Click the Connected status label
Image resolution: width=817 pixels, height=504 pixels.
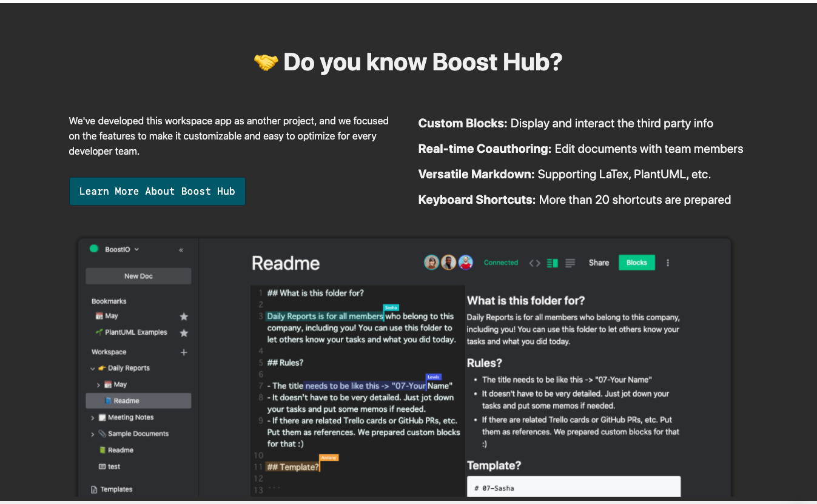tap(501, 263)
